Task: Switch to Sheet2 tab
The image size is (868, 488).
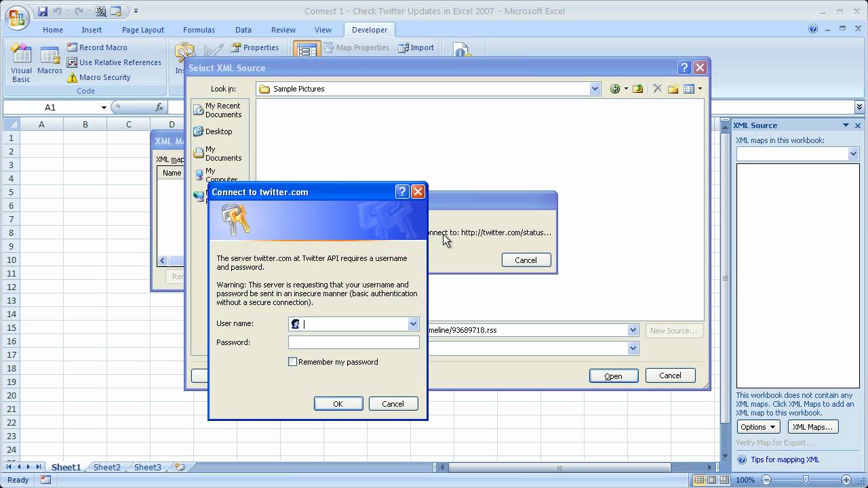Action: click(107, 467)
